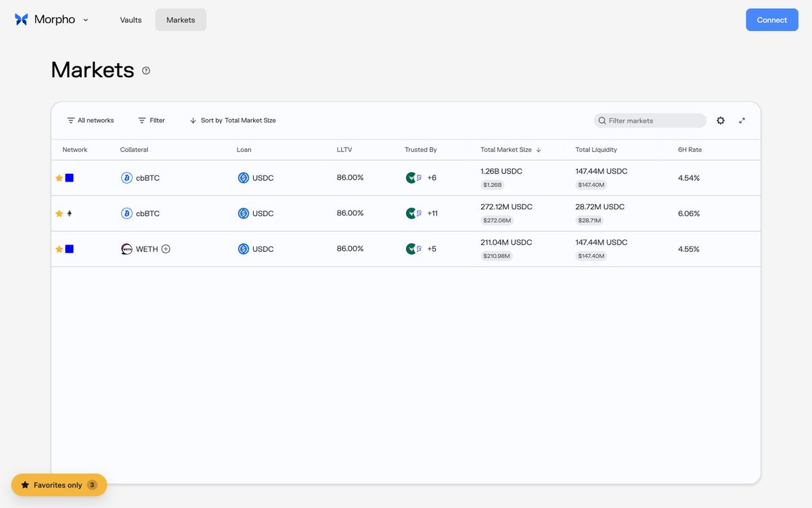Click the Markets page heading
The height and width of the screenshot is (508, 812).
(93, 70)
